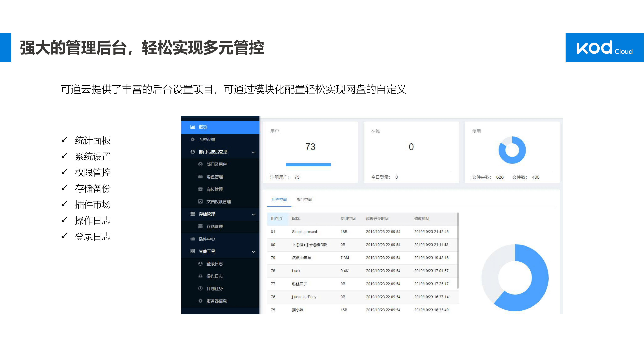Click the 注册用户 73 label
Viewport: 644px width, 362px height.
click(285, 177)
